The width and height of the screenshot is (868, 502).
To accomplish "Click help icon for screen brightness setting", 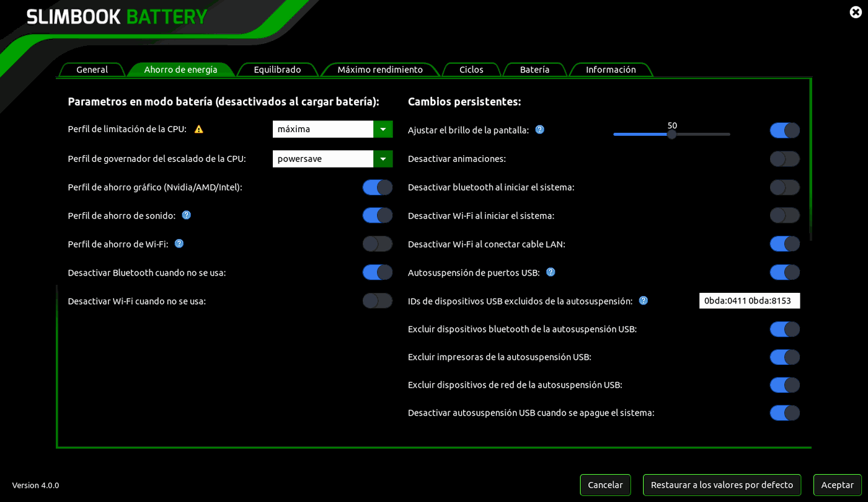I will click(x=539, y=130).
